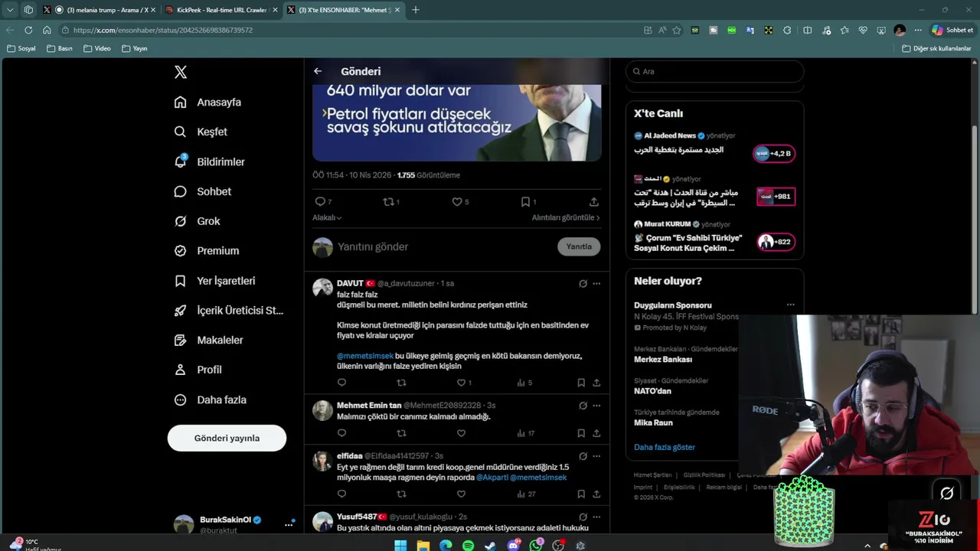The image size is (980, 551).
Task: Open File Explorer from taskbar
Action: (423, 545)
